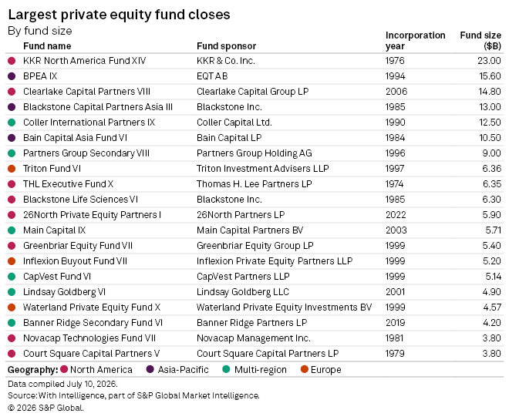Click the Largest private equity fund closes title
The width and height of the screenshot is (509, 420).
pyautogui.click(x=119, y=15)
